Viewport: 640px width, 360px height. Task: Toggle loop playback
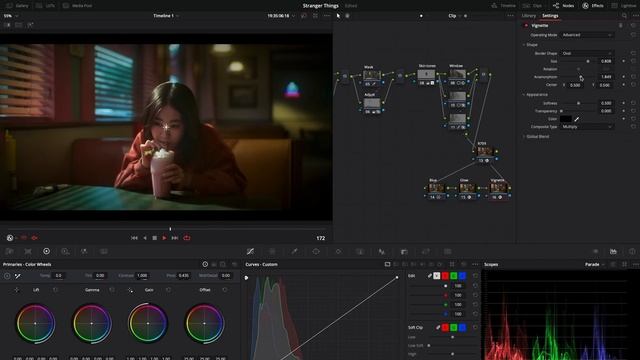[x=187, y=238]
